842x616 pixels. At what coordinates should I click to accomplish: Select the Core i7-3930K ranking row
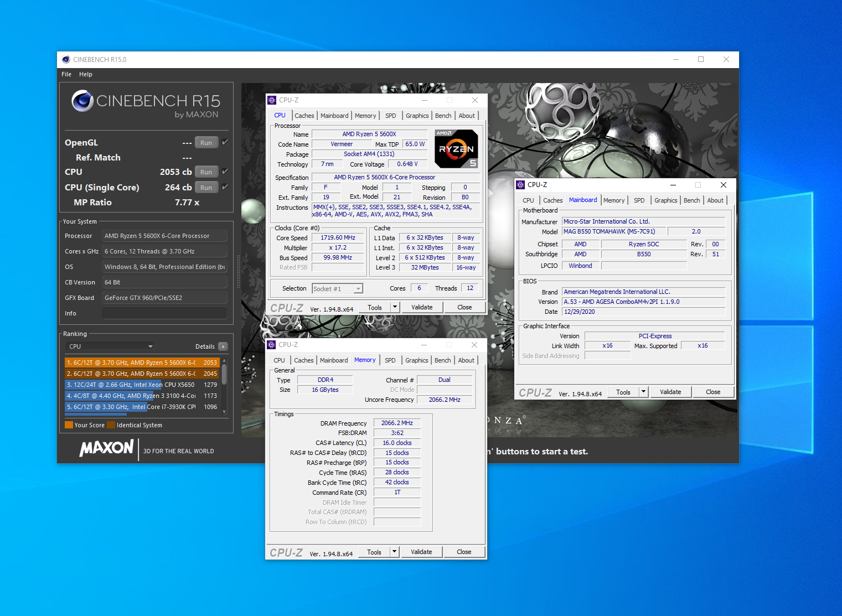pos(142,407)
